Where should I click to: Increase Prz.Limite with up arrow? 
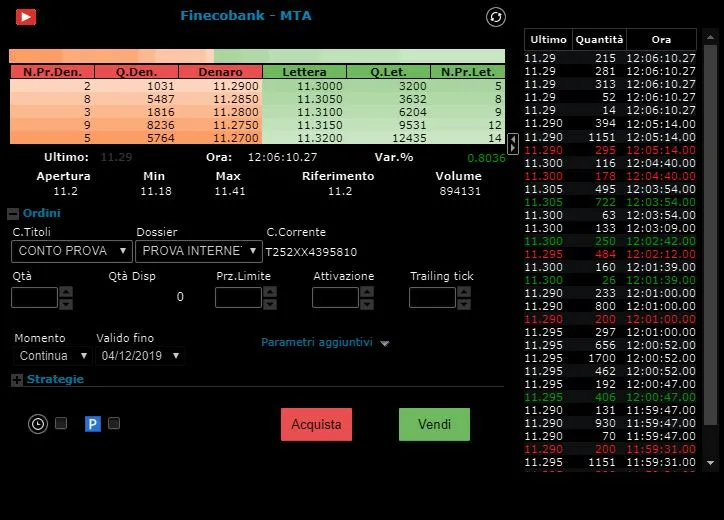coord(270,292)
